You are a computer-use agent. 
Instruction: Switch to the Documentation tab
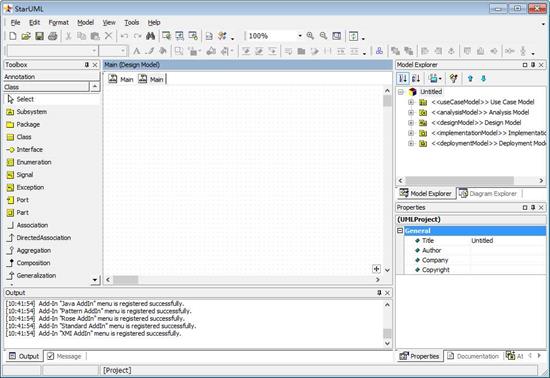(x=474, y=356)
